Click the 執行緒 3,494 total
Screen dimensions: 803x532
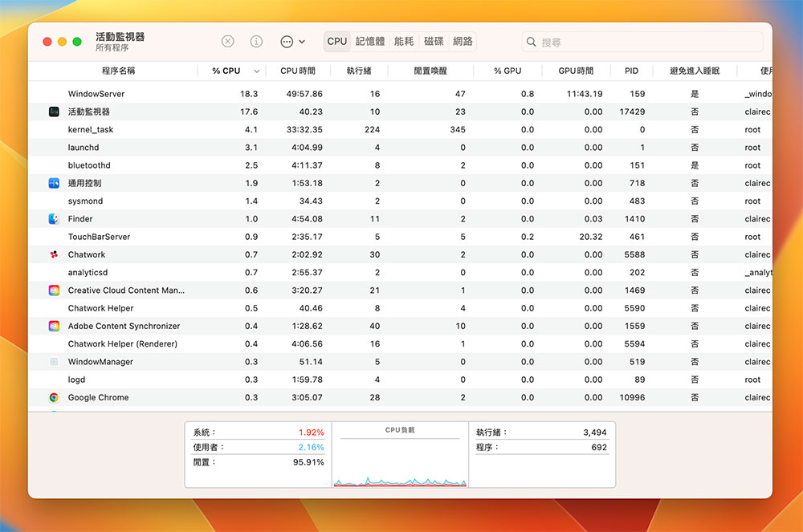[x=541, y=433]
